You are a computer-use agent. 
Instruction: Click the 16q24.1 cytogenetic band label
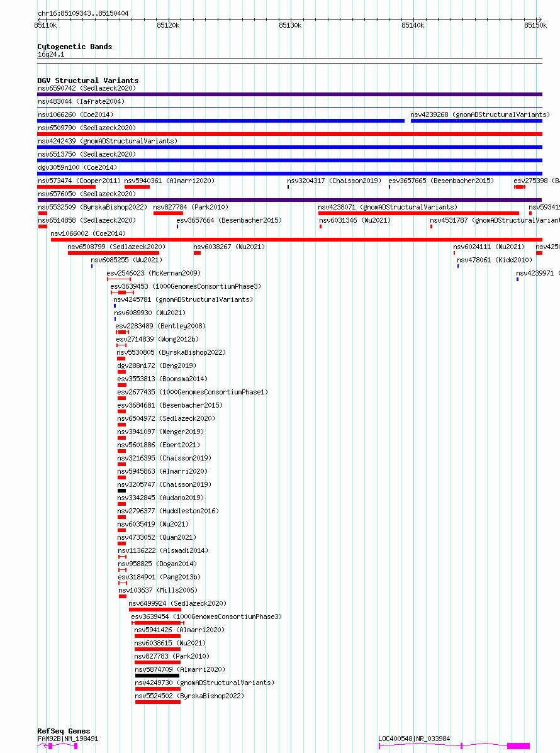pyautogui.click(x=51, y=54)
